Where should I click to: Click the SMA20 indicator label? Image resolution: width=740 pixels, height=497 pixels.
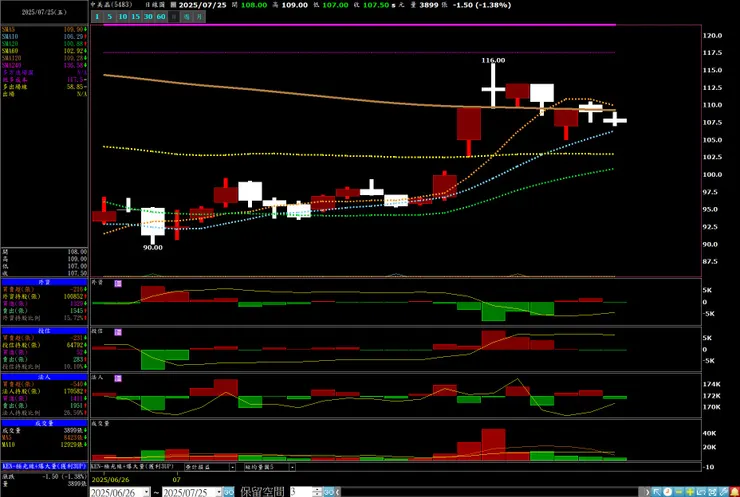click(x=10, y=44)
